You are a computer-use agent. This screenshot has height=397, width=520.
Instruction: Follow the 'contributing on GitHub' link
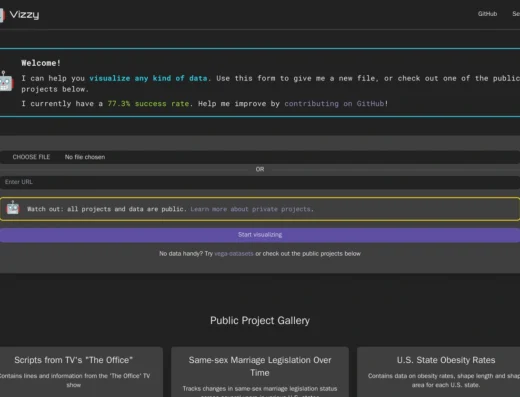pos(334,104)
